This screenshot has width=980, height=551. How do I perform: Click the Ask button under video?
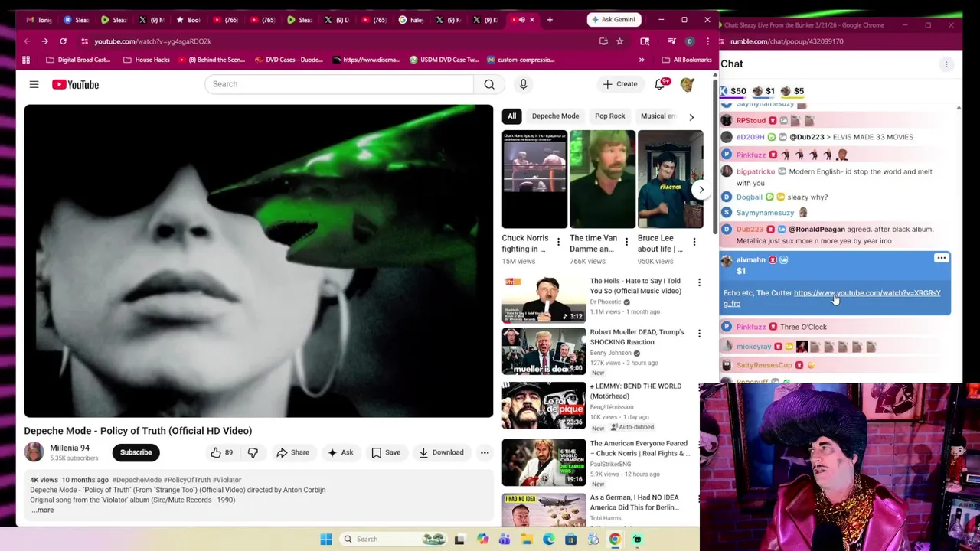[340, 452]
